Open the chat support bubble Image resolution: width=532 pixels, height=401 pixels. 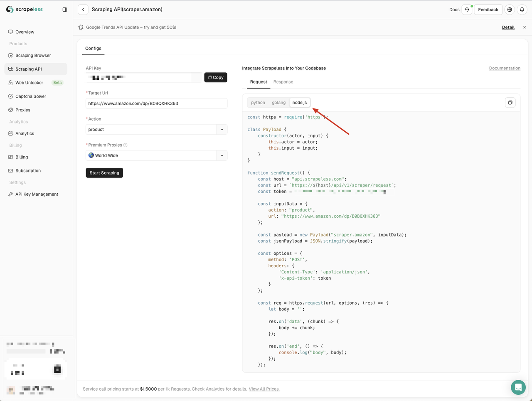click(x=518, y=388)
